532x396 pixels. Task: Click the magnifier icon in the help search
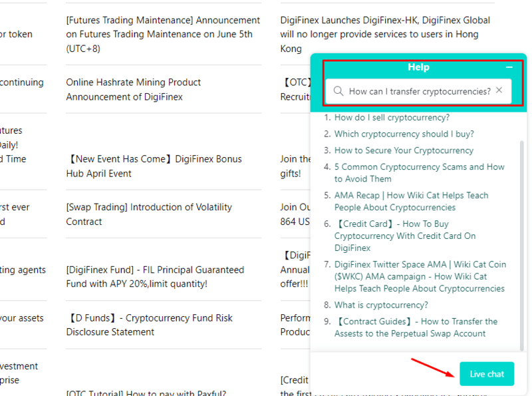coord(338,91)
